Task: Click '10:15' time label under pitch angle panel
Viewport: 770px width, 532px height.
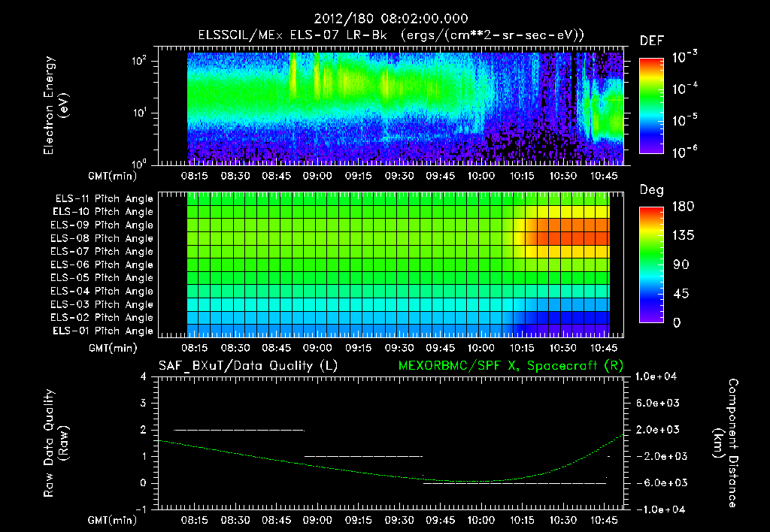Action: [522, 348]
